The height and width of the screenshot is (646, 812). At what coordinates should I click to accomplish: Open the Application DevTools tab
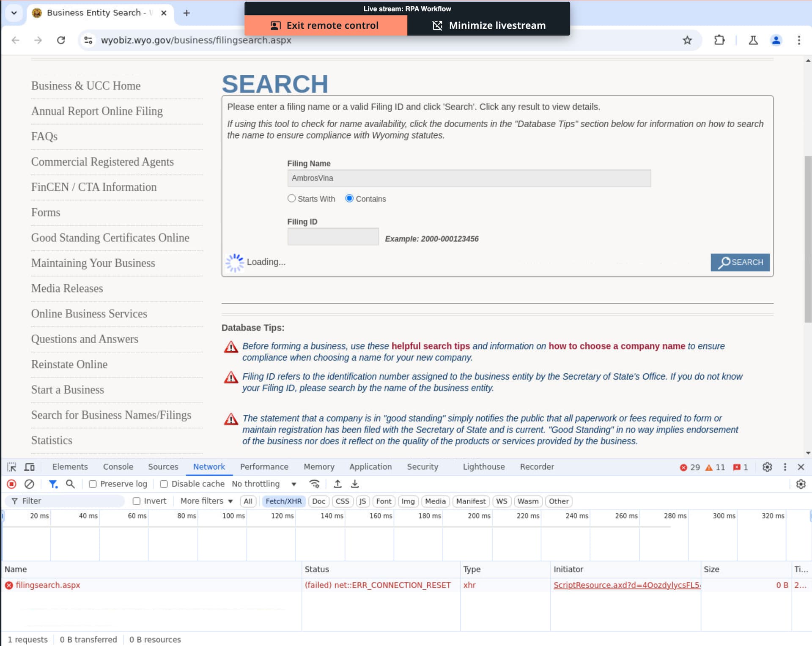click(x=370, y=467)
